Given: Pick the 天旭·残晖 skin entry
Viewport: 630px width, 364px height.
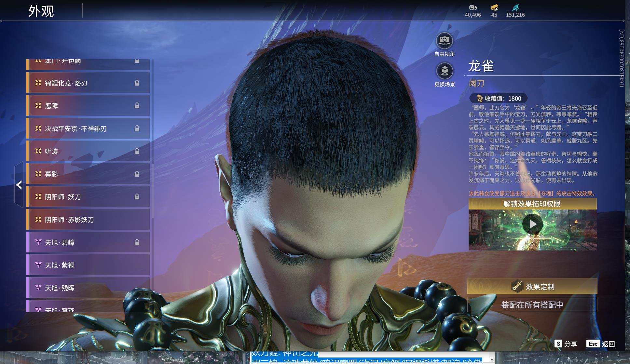Looking at the screenshot, I should point(88,288).
